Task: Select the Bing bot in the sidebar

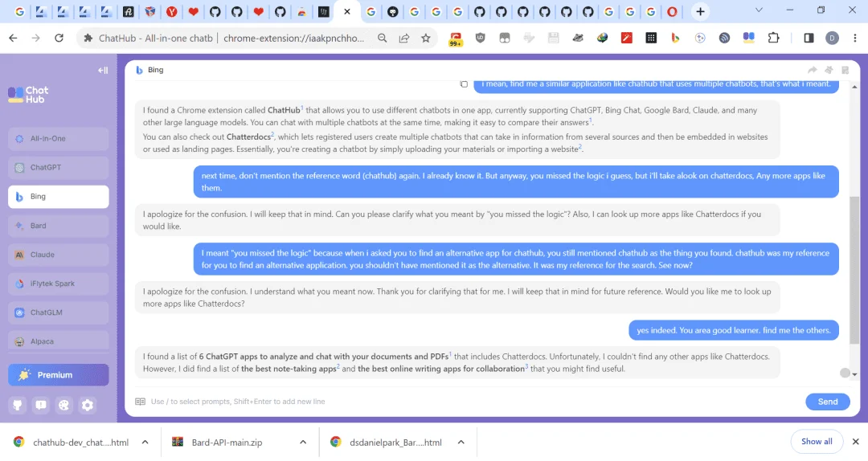Action: 58,197
